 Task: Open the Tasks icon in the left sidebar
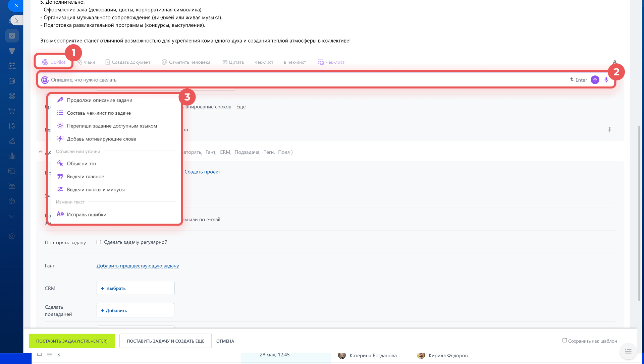(12, 36)
